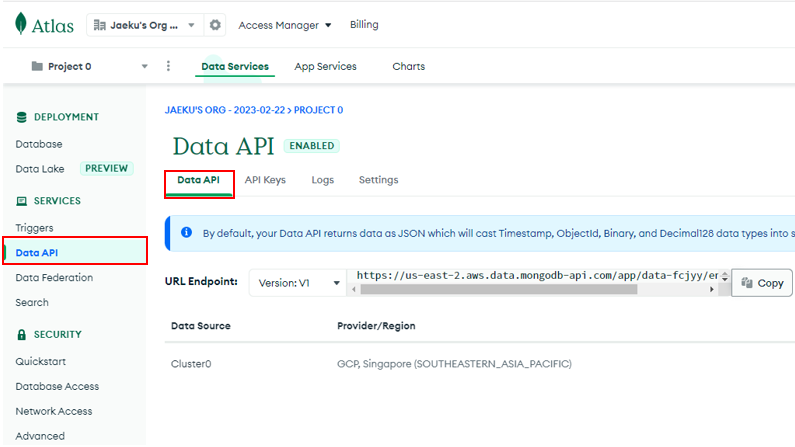This screenshot has width=795, height=447.
Task: Switch to the Charts tab
Action: (409, 66)
